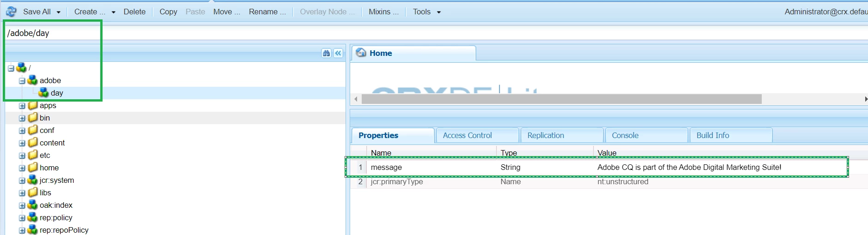Click the day node cube icon
Image resolution: width=868 pixels, height=235 pixels.
tap(43, 93)
